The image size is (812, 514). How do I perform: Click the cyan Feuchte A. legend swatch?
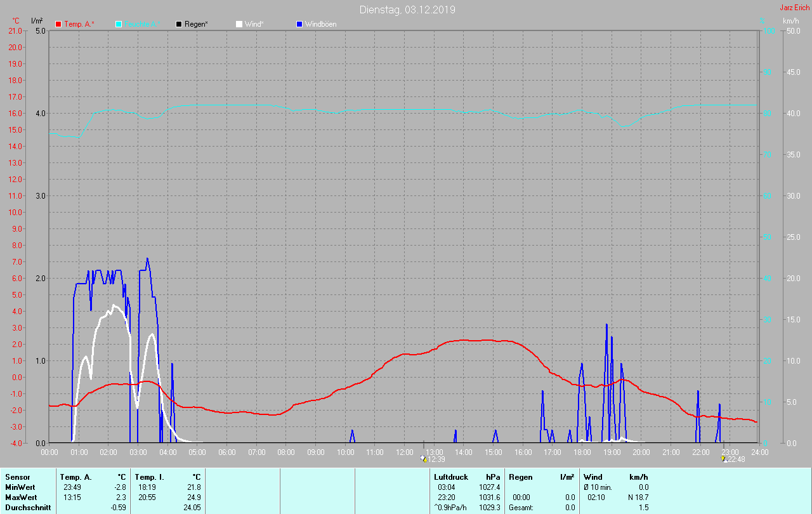tap(119, 24)
